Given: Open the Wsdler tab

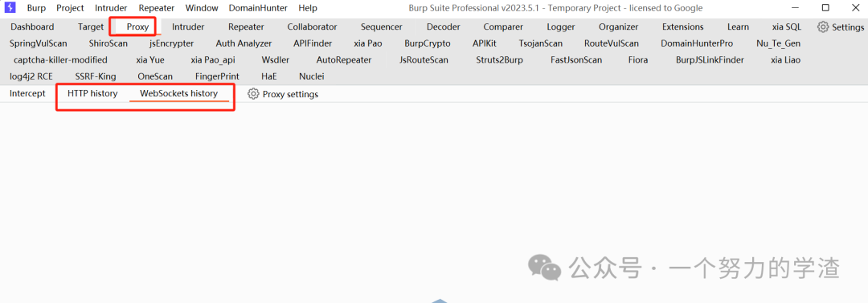Looking at the screenshot, I should [276, 59].
